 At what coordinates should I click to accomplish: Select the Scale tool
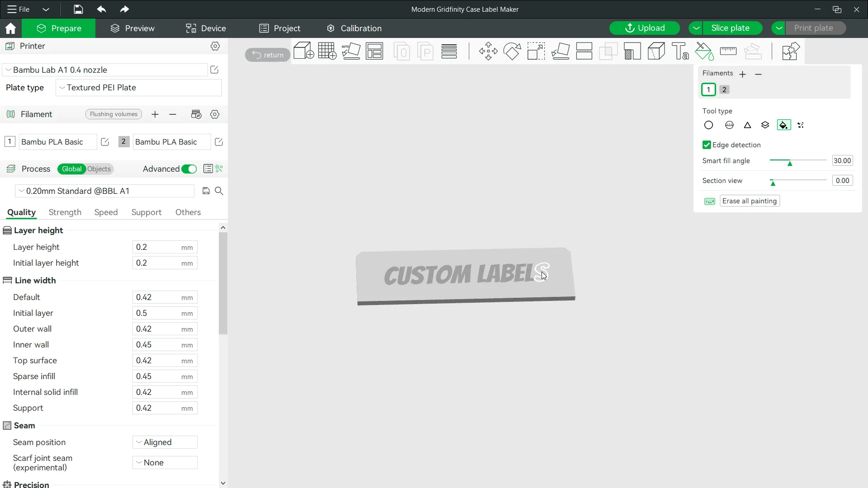(x=536, y=51)
